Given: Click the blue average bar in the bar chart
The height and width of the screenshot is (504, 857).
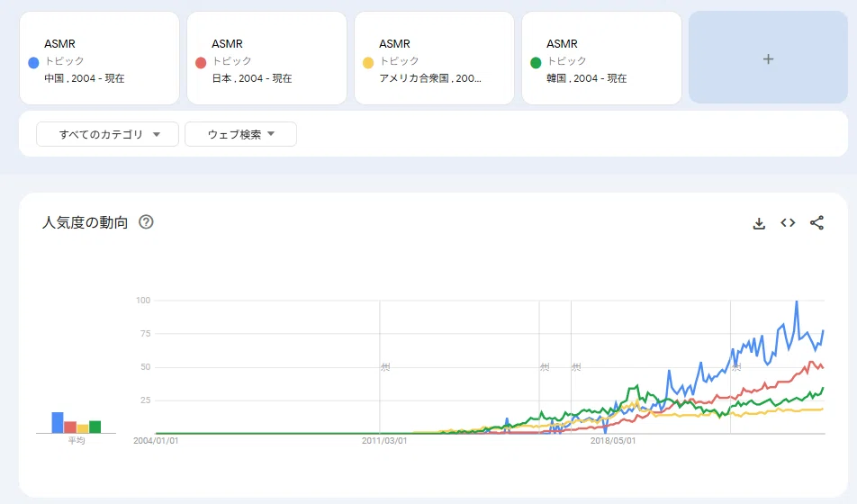Looking at the screenshot, I should point(58,423).
